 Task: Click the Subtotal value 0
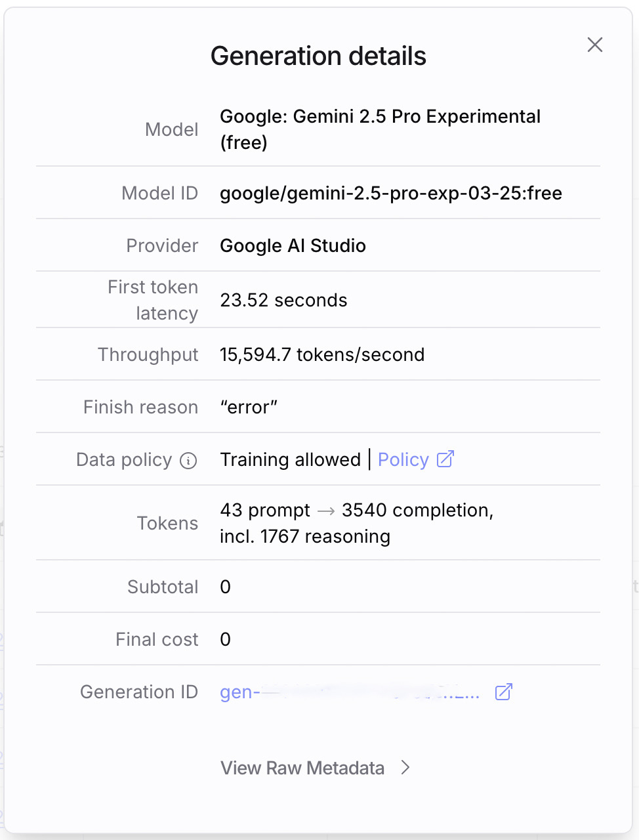pyautogui.click(x=225, y=587)
